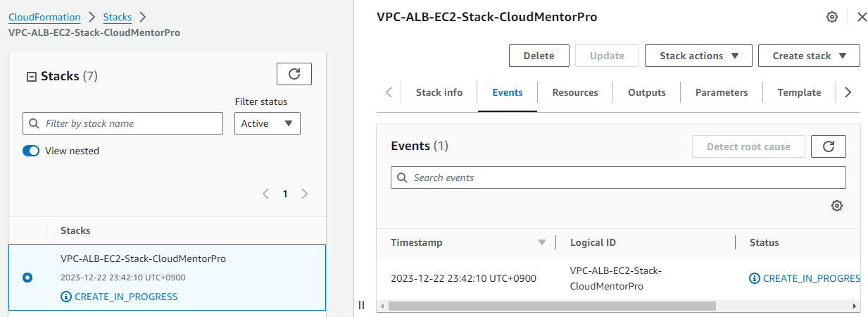
Task: Refresh the Events table
Action: click(x=829, y=147)
